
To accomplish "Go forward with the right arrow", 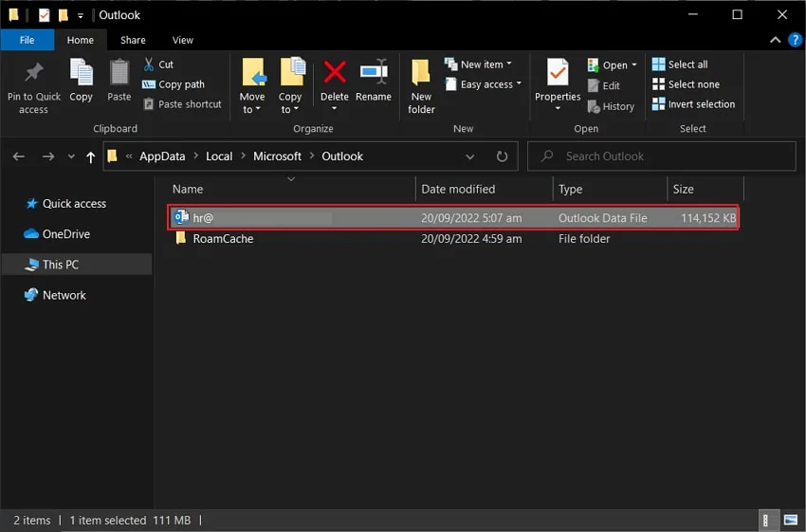I will (48, 156).
